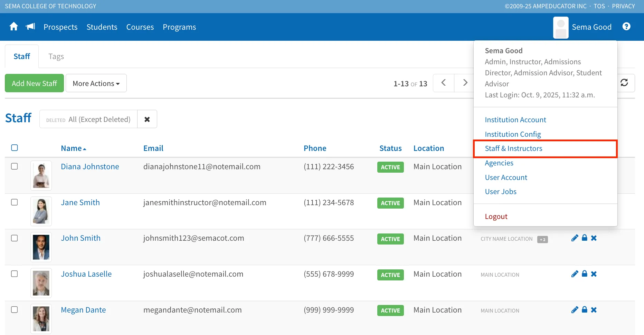This screenshot has width=644, height=335.
Task: Go to the Home icon
Action: [x=14, y=27]
